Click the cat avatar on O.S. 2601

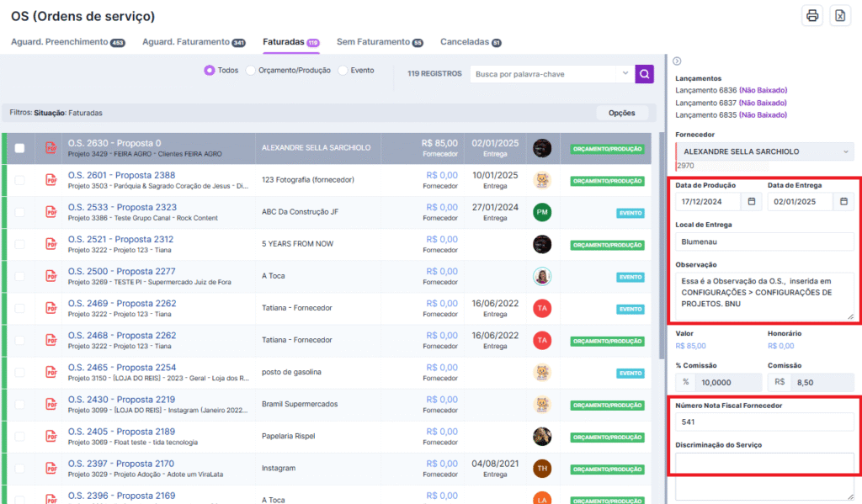point(542,180)
